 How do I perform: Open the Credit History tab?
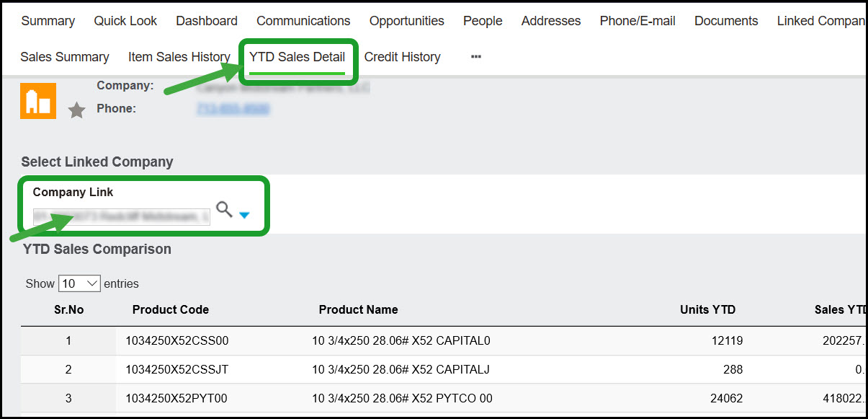[402, 57]
